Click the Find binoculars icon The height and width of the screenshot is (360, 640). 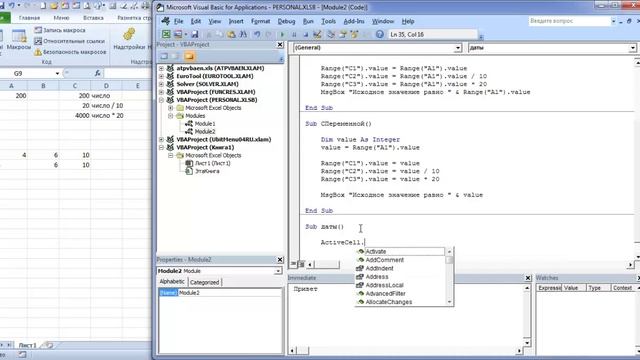pos(243,35)
